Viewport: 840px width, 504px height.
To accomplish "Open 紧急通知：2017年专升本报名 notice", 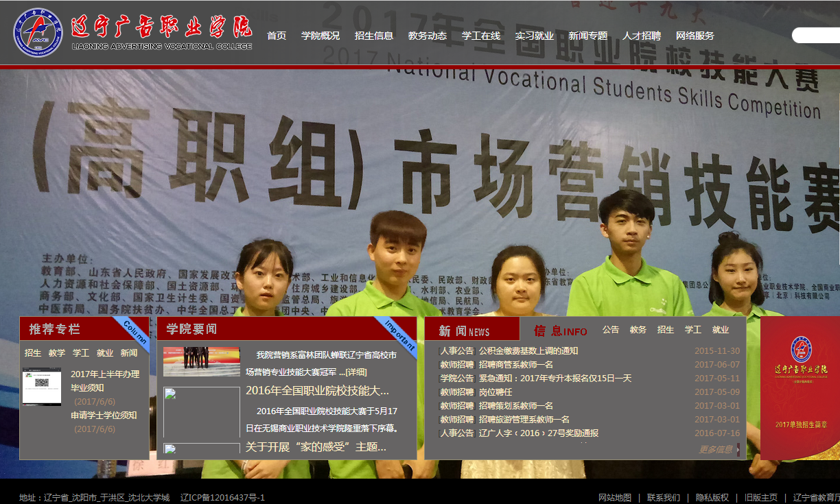I will pos(555,379).
